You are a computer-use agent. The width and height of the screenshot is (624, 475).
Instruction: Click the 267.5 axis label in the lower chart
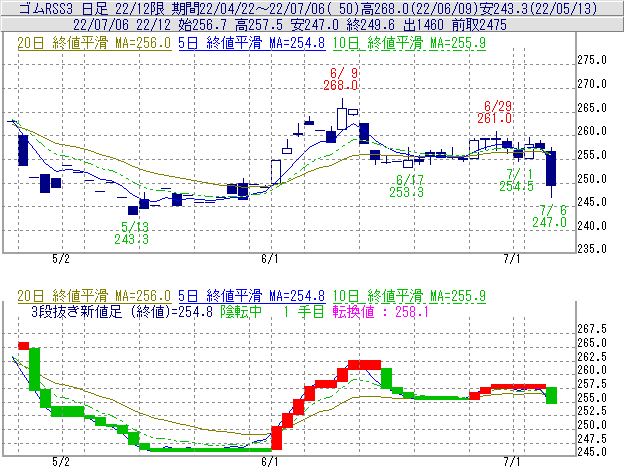point(592,329)
